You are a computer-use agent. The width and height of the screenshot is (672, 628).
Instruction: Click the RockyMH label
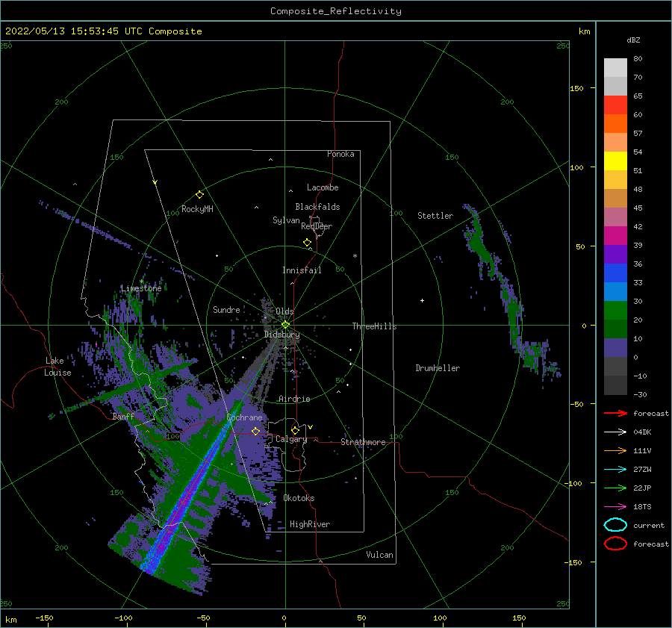(197, 209)
